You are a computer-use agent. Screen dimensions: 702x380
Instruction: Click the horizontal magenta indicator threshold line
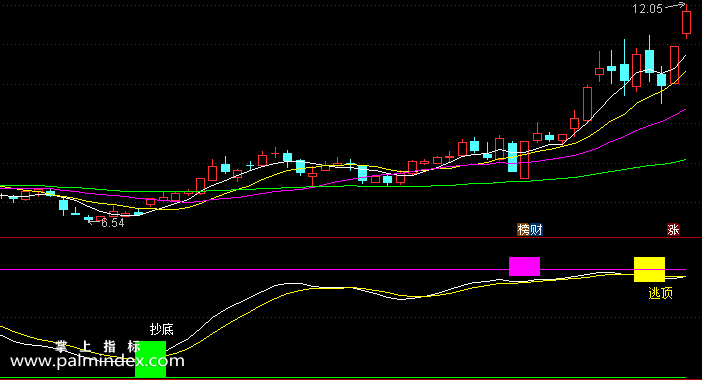point(342,269)
